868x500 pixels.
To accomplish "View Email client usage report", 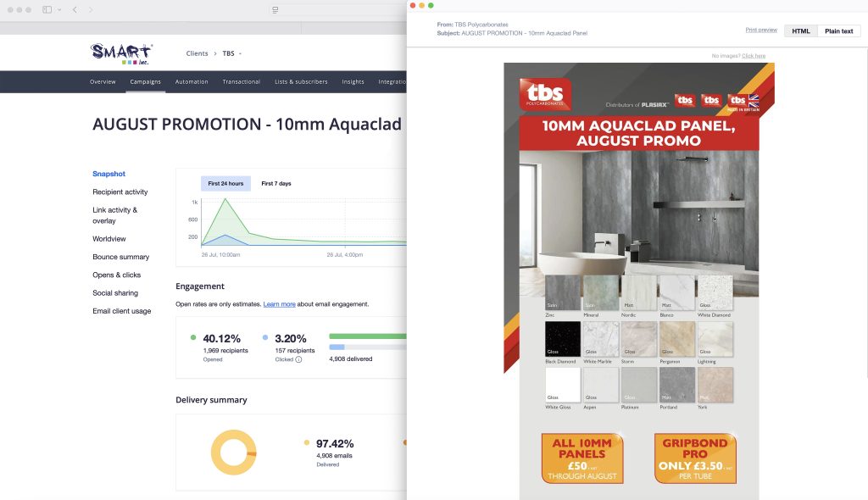I will pyautogui.click(x=122, y=311).
